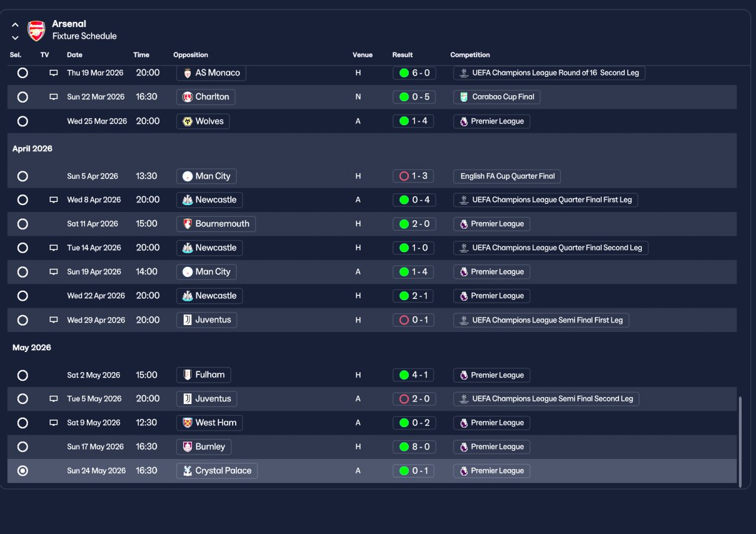The height and width of the screenshot is (534, 756).
Task: Click TV icon on Wed 8 Apr row
Action: click(54, 200)
